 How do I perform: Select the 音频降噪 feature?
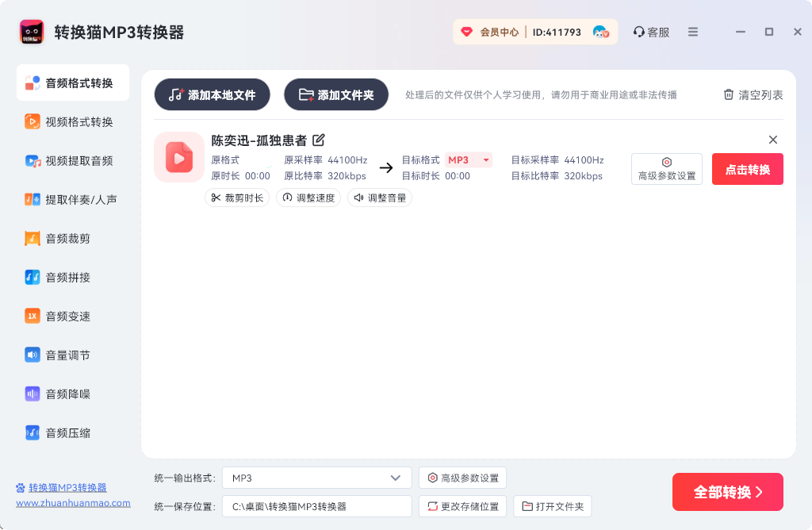(72, 394)
